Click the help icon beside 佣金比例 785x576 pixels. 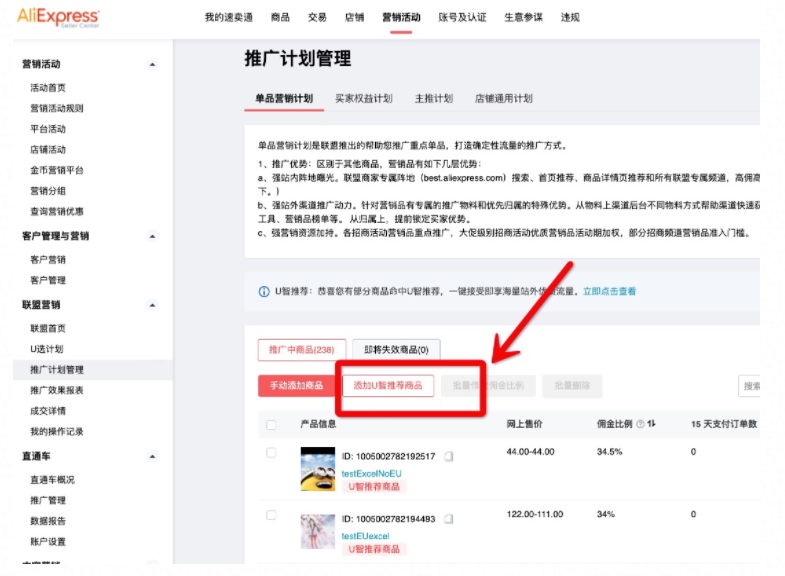point(640,424)
